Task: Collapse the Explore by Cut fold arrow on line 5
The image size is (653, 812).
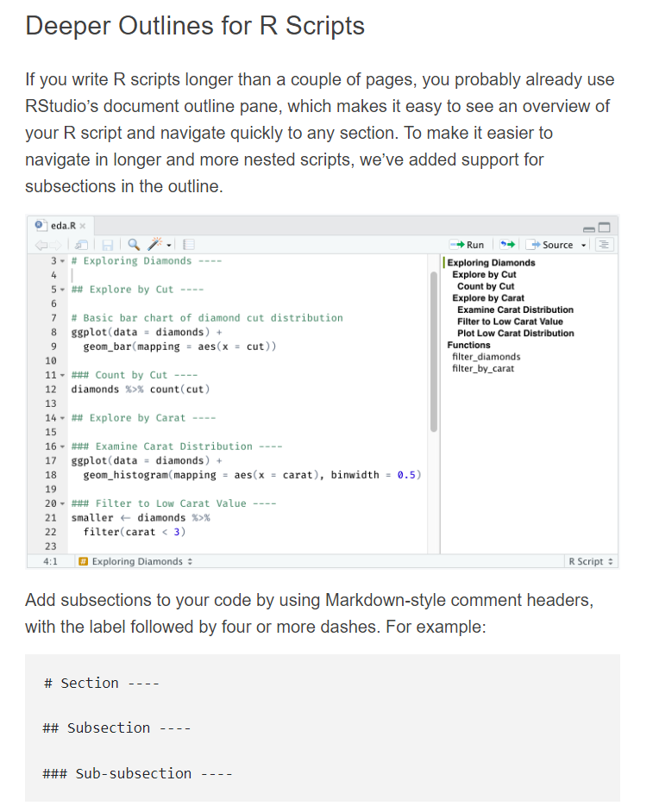Action: click(x=63, y=290)
